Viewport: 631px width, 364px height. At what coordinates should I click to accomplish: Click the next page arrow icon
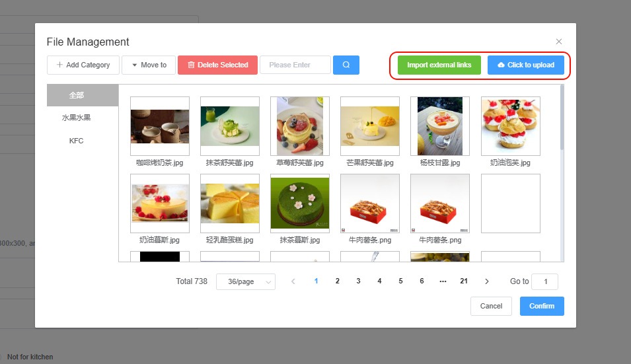click(x=487, y=281)
